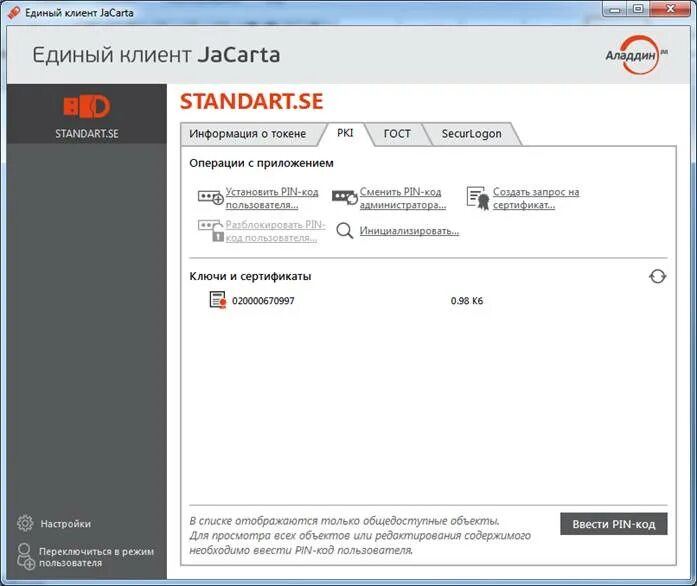Image resolution: width=697 pixels, height=586 pixels.
Task: Close the JaCarta window
Action: (x=671, y=9)
